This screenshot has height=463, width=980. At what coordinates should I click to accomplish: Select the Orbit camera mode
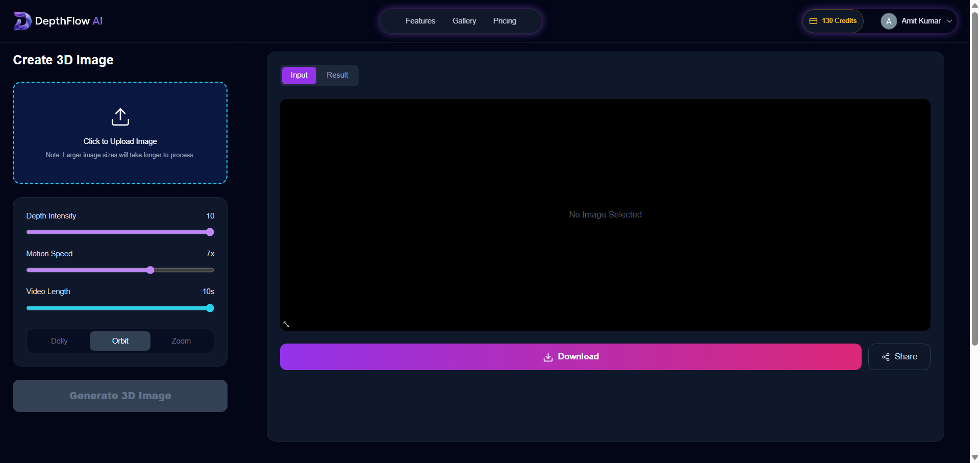coord(120,341)
